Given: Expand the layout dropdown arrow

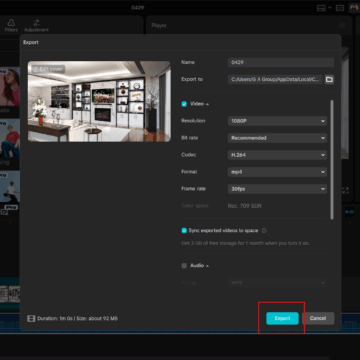Looking at the screenshot, I should tap(329, 8).
